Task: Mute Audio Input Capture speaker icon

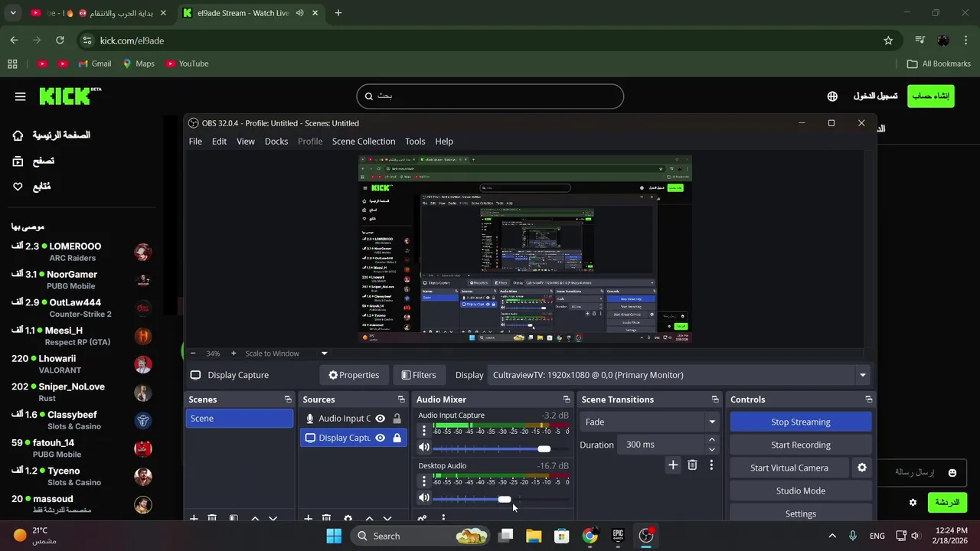Action: (x=424, y=448)
